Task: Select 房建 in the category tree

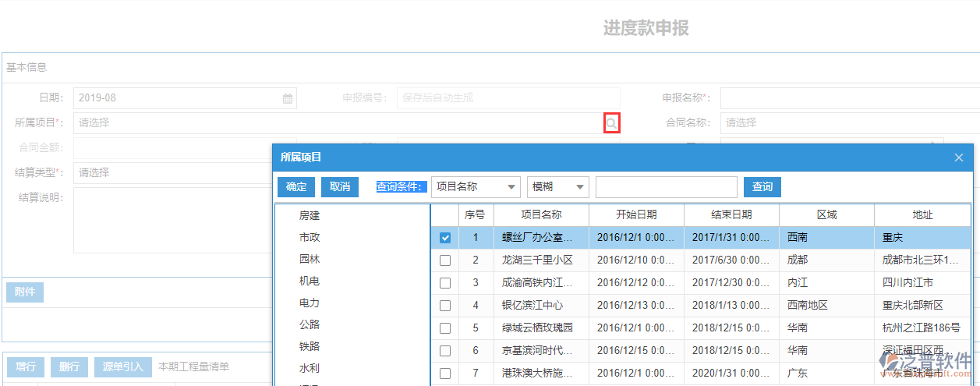Action: point(310,216)
